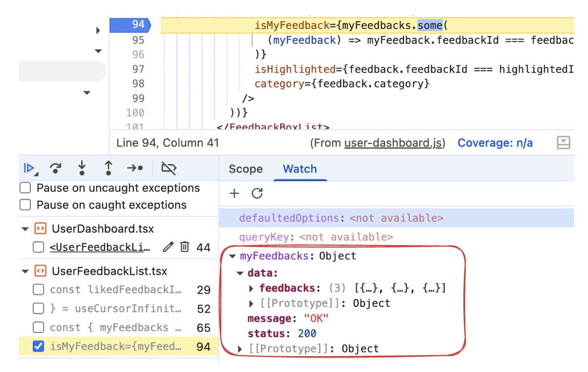
Task: Add a watch expression with plus icon
Action: 234,193
